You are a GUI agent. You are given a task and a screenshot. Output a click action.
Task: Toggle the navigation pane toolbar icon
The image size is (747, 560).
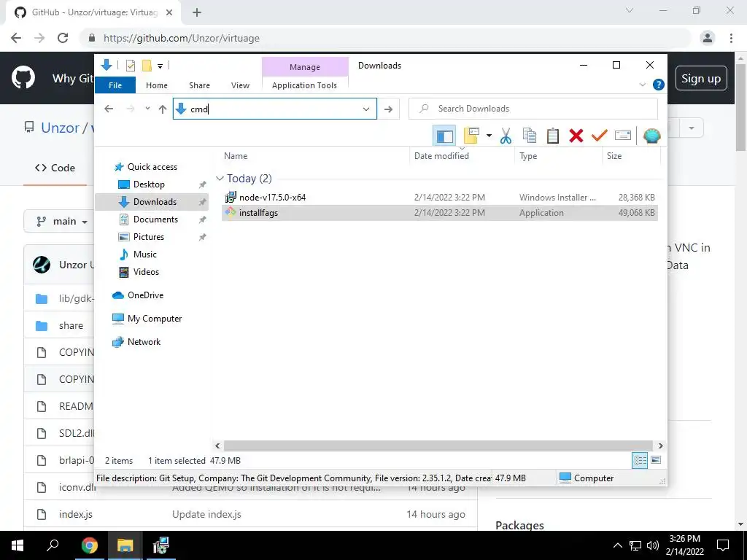tap(444, 136)
